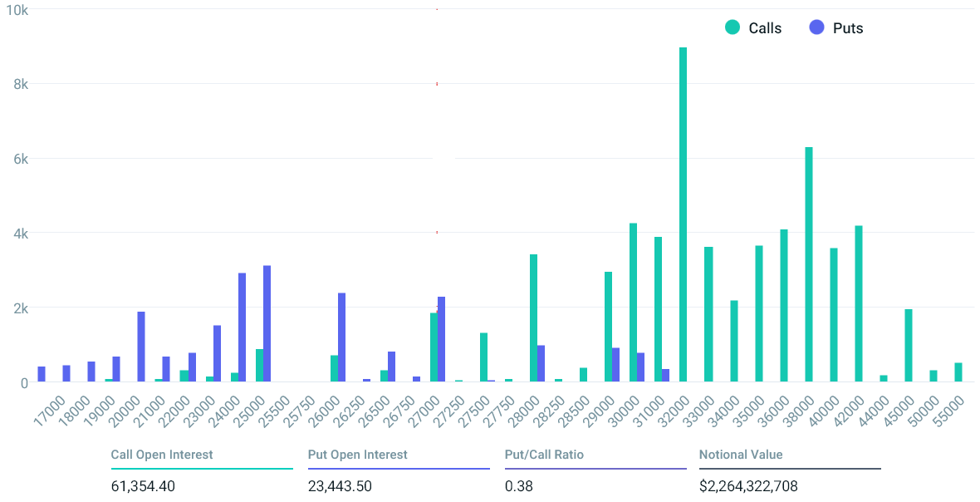980x502 pixels.
Task: Click the teal Calls legend circle
Action: pyautogui.click(x=733, y=27)
